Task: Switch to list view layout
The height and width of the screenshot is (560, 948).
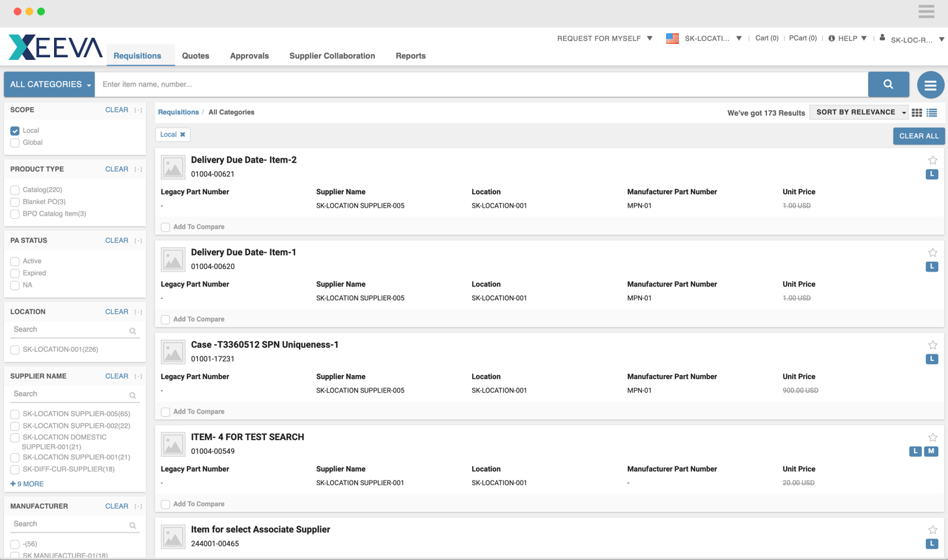Action: 932,113
